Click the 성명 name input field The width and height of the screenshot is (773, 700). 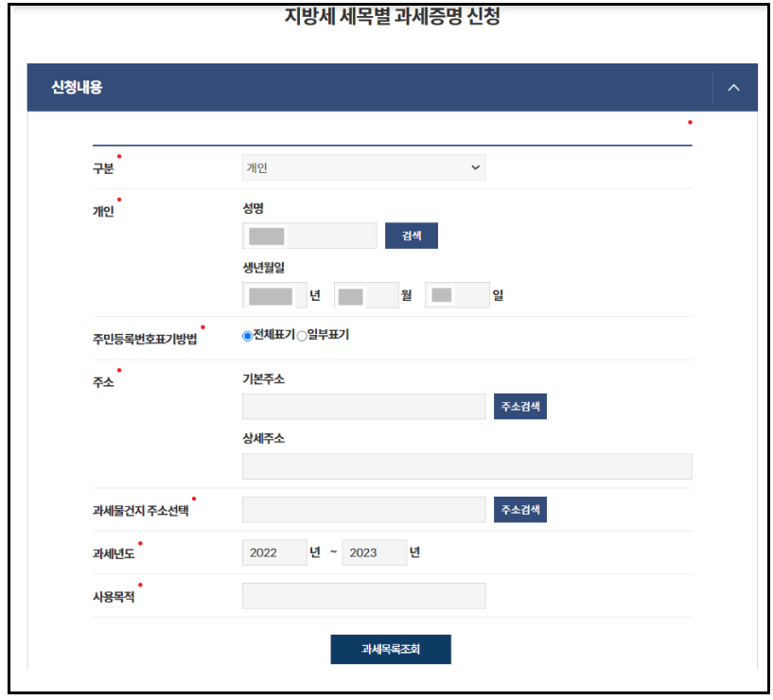click(309, 236)
